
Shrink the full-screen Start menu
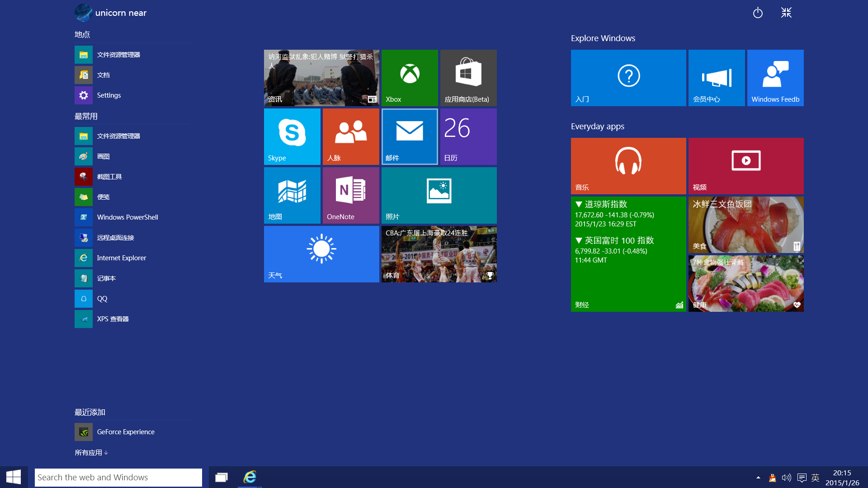pos(786,13)
